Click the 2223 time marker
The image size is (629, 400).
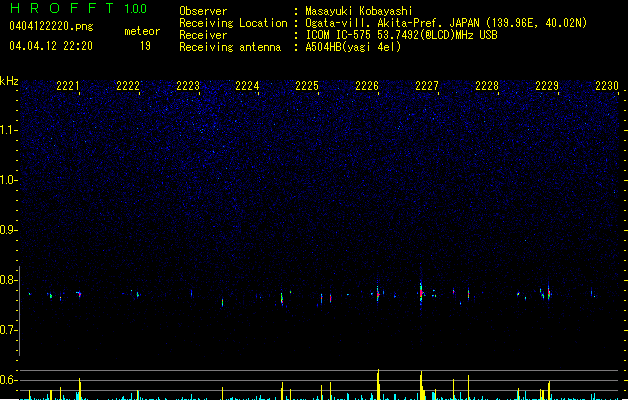(x=188, y=86)
